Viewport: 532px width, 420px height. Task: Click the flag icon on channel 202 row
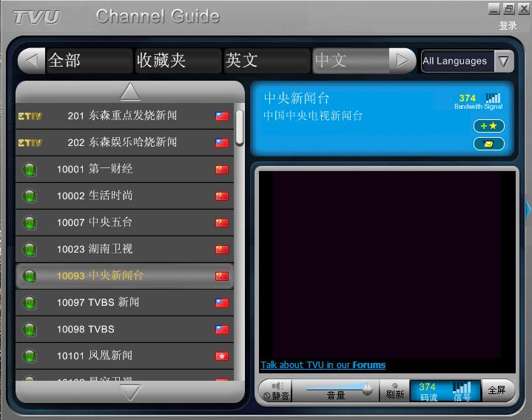[222, 143]
